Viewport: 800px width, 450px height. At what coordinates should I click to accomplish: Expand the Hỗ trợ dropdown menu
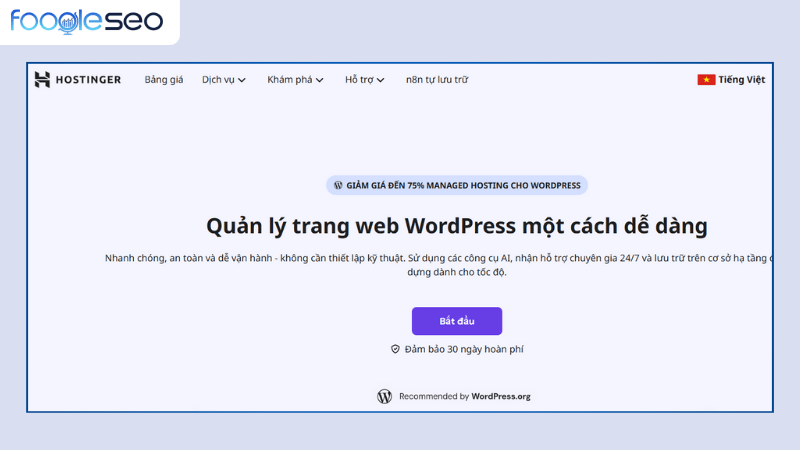pos(365,80)
